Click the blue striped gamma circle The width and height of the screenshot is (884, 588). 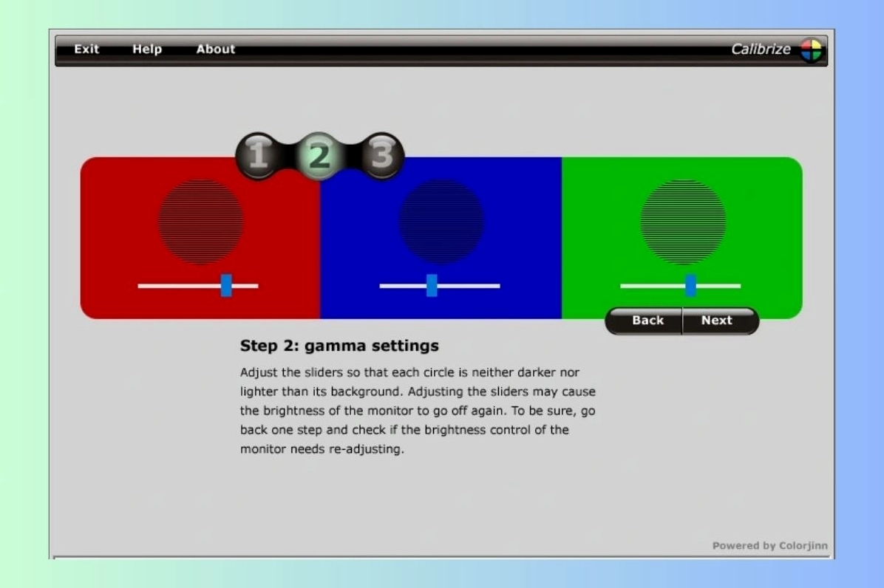tap(441, 222)
